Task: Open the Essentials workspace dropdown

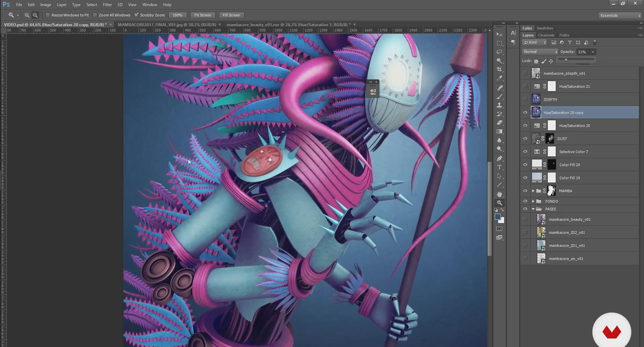Action: tap(620, 15)
